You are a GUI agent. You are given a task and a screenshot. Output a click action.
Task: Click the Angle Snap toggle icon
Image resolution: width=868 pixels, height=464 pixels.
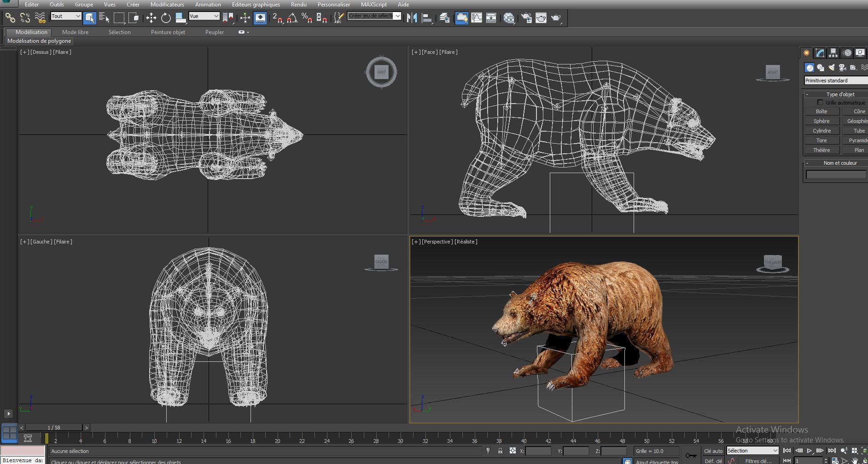click(x=292, y=18)
